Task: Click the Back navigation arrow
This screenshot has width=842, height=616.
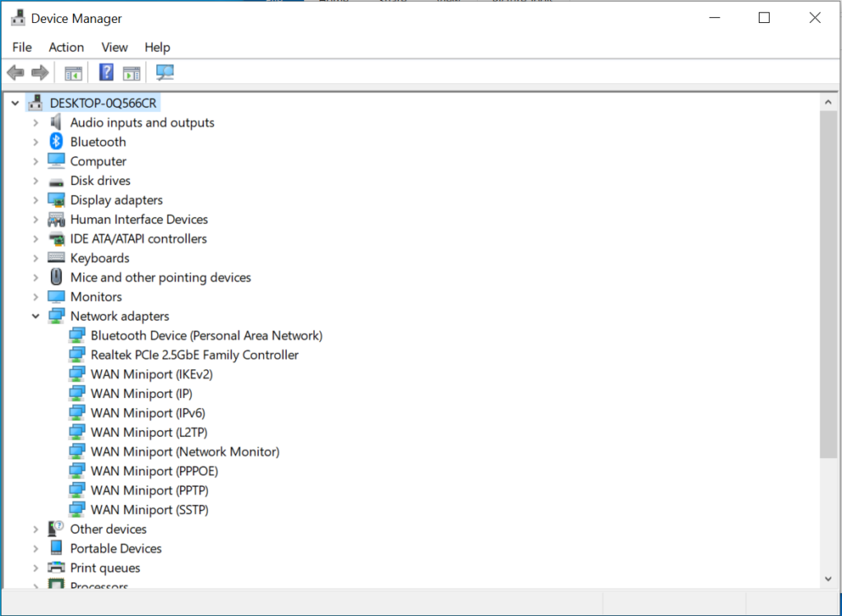Action: click(15, 72)
